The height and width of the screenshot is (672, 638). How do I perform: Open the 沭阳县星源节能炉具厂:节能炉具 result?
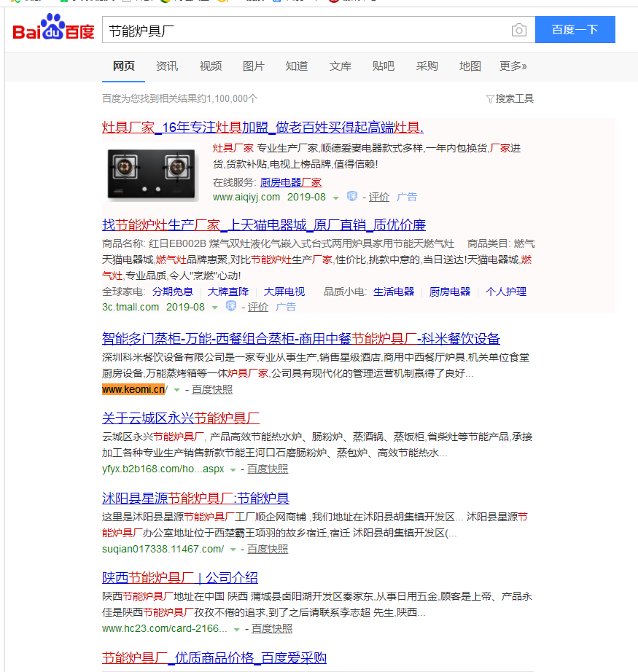tap(195, 498)
